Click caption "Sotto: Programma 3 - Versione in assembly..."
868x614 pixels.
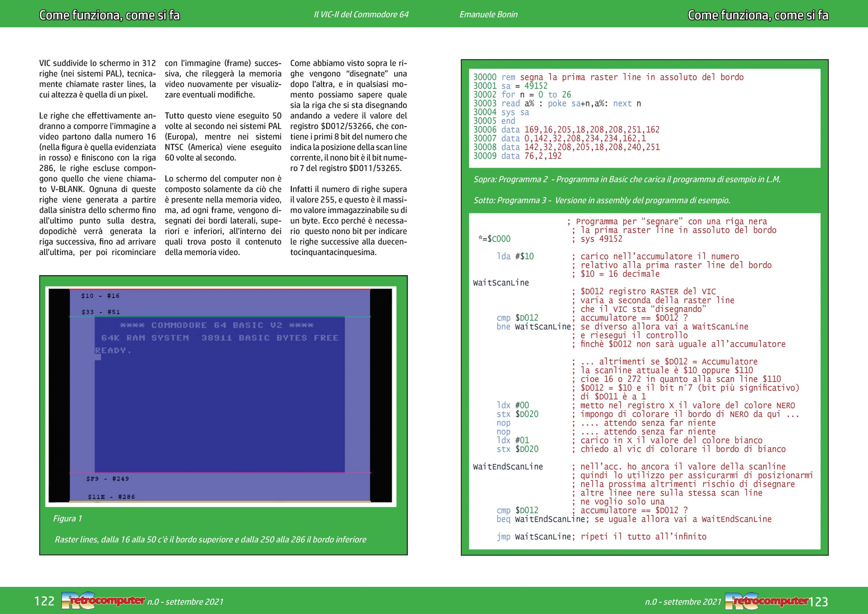coord(601,200)
